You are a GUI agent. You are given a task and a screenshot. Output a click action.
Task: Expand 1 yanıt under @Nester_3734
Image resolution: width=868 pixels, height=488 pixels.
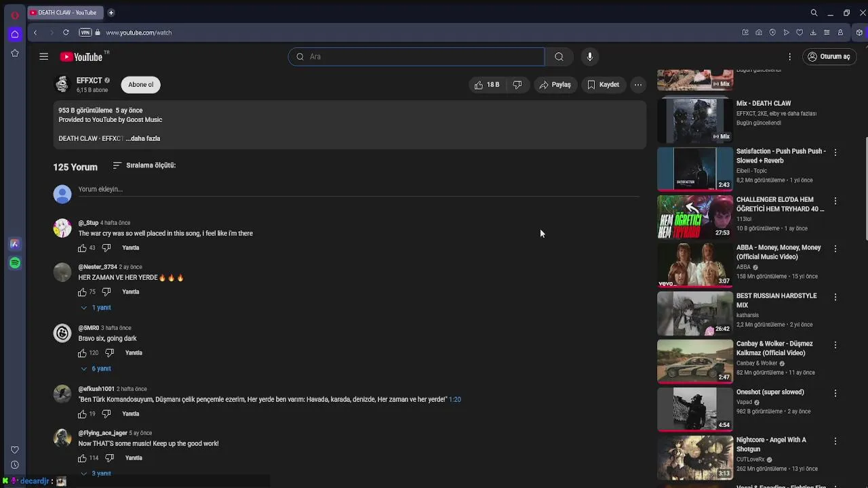click(96, 308)
